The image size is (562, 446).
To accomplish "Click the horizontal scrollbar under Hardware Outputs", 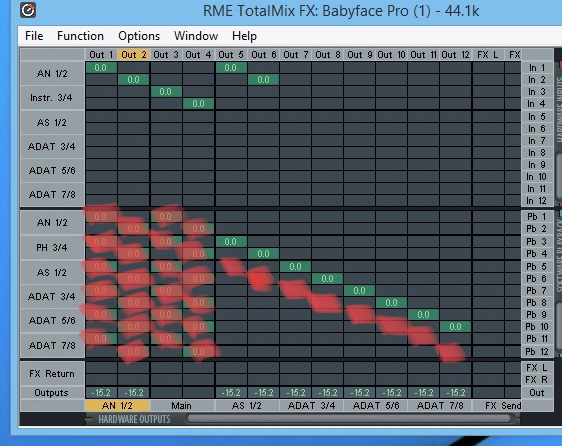I will point(350,418).
